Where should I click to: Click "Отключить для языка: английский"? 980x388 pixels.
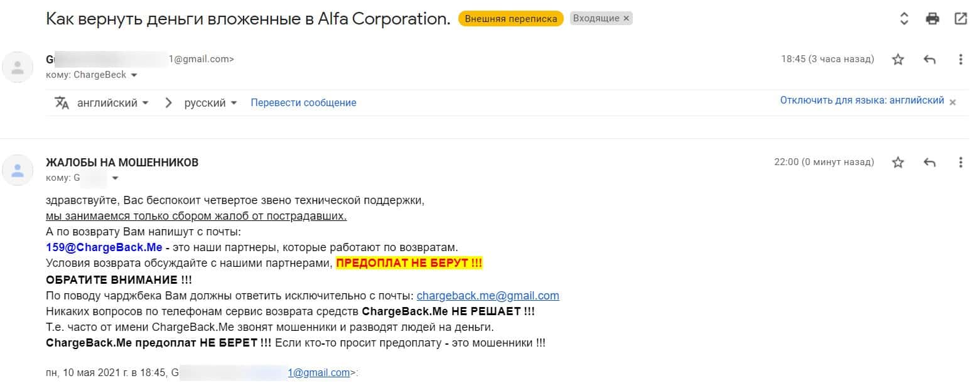coord(862,100)
